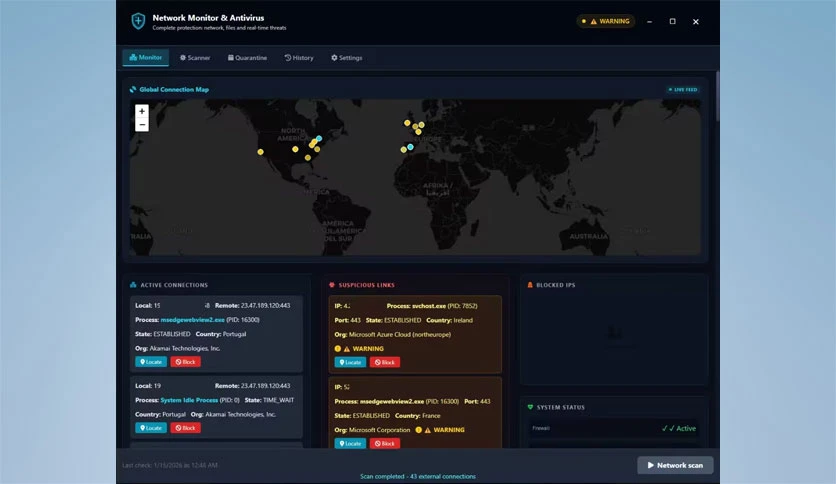836x484 pixels.
Task: Switch to the Scanner tab
Action: (195, 58)
